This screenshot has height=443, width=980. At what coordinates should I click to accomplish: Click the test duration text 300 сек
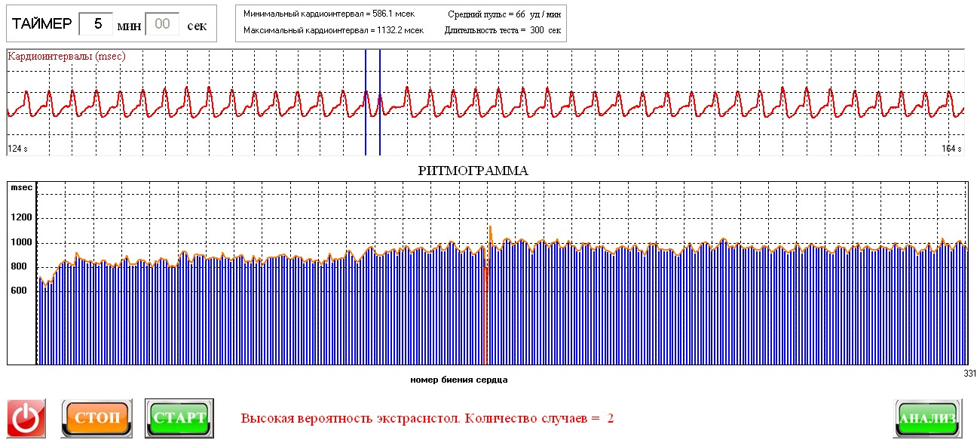point(544,30)
